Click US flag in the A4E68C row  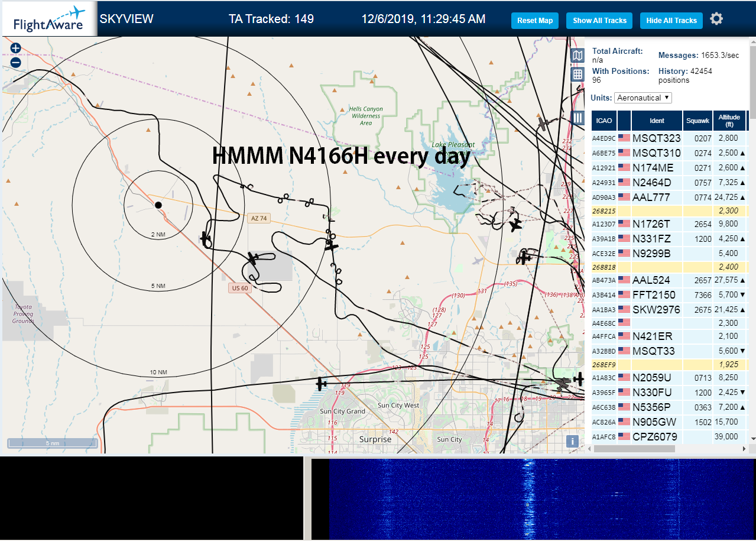(624, 323)
